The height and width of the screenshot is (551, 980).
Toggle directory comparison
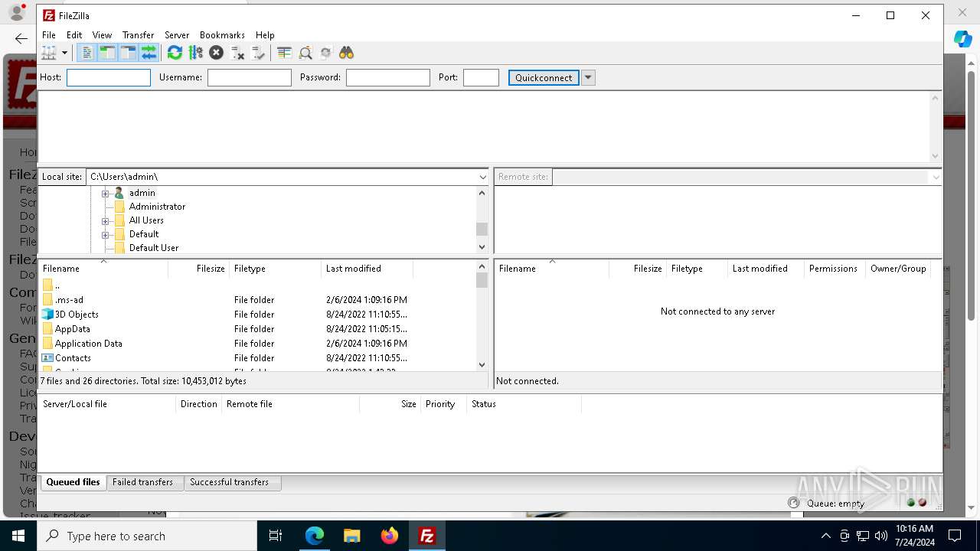[305, 53]
